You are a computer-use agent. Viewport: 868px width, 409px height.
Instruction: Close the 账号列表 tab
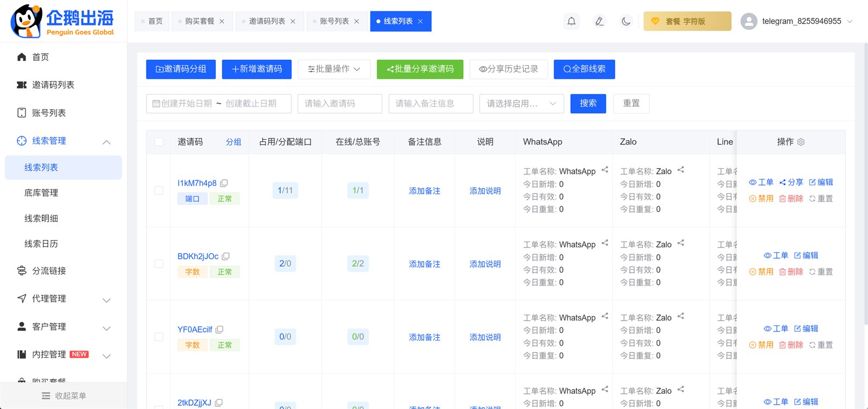pos(356,21)
